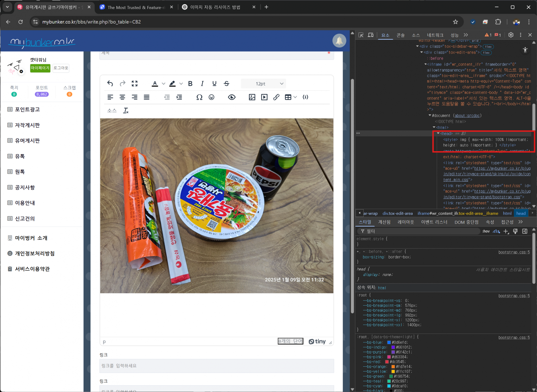Toggle bold formatting in the editor
This screenshot has height=392, width=537.
[190, 84]
